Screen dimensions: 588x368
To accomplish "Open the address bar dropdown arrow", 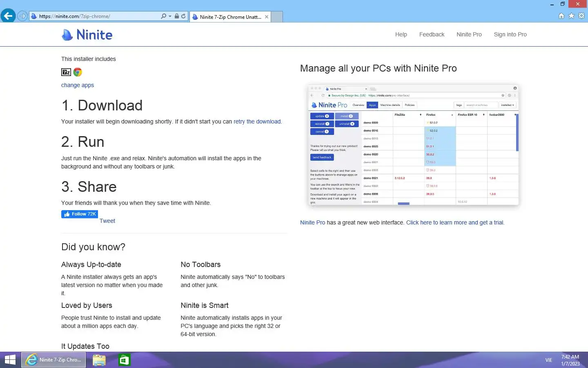I will [170, 16].
